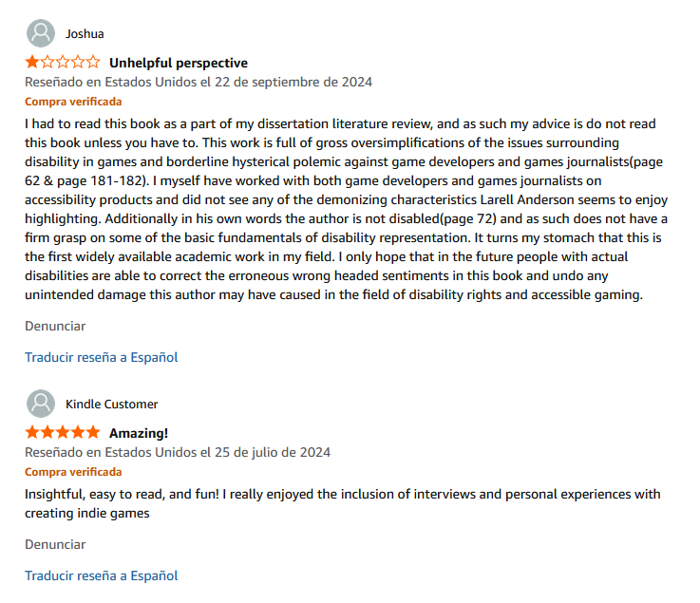This screenshot has width=700, height=603.
Task: Click the last star of the Amazing! review
Action: [x=93, y=433]
